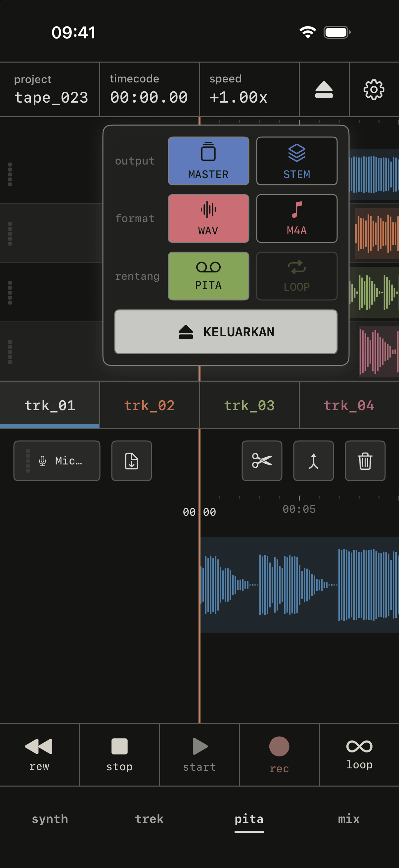Select the scissors cut tool
The image size is (399, 868).
pos(262,460)
